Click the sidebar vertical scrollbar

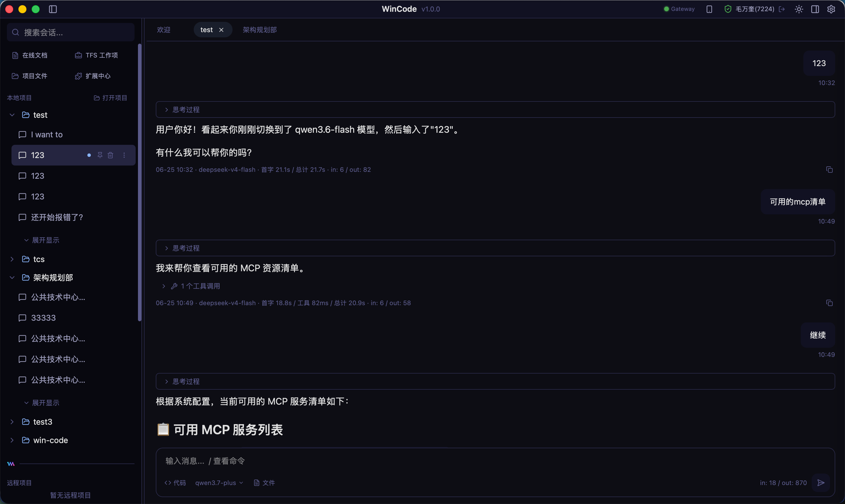tap(140, 182)
